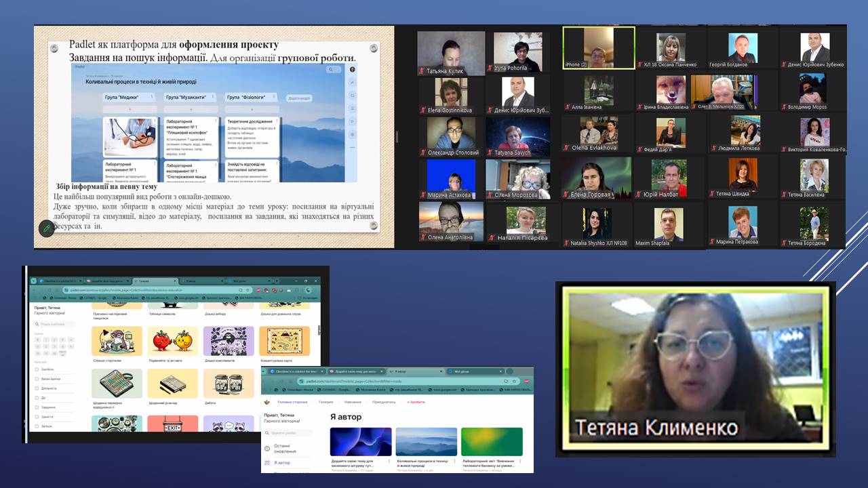Click muted mic icon on Татьяна Кулик tile
Image resolution: width=868 pixels, height=488 pixels.
point(421,70)
